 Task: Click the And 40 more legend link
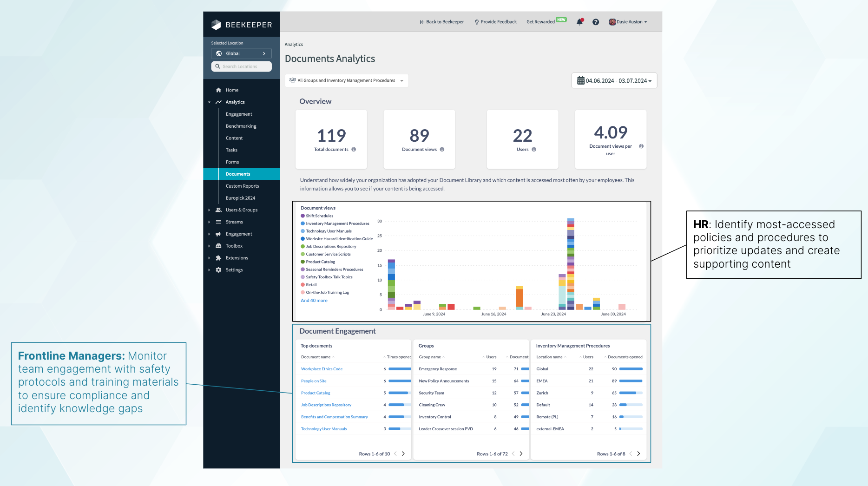pyautogui.click(x=314, y=301)
